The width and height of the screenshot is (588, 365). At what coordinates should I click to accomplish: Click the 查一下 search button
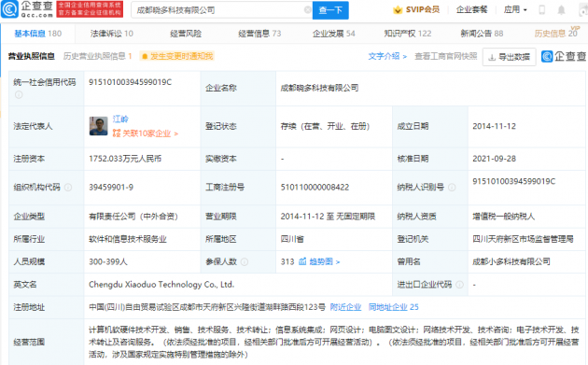point(330,10)
